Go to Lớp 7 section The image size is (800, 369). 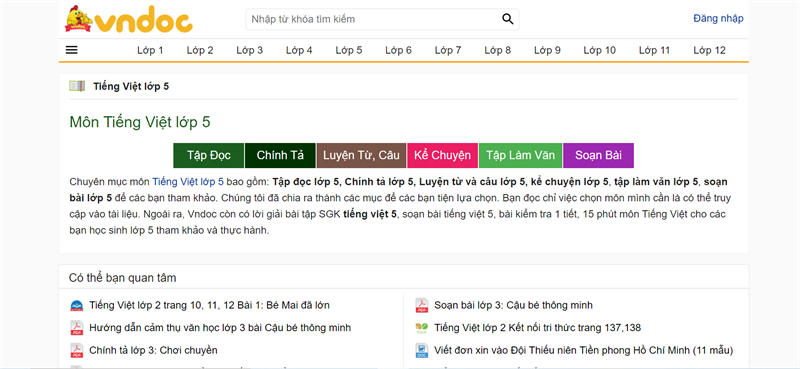tap(448, 50)
